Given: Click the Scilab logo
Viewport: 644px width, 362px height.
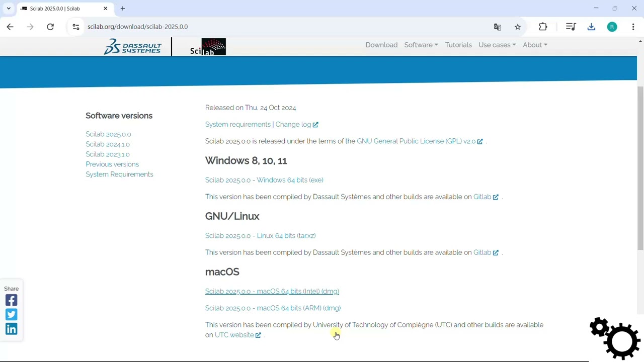Looking at the screenshot, I should pyautogui.click(x=208, y=47).
